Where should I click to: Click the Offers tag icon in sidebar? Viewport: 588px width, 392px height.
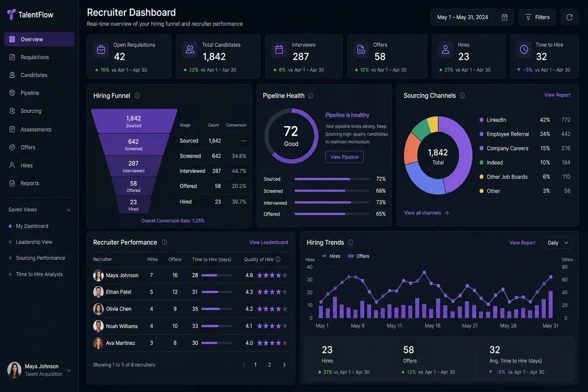[x=12, y=147]
